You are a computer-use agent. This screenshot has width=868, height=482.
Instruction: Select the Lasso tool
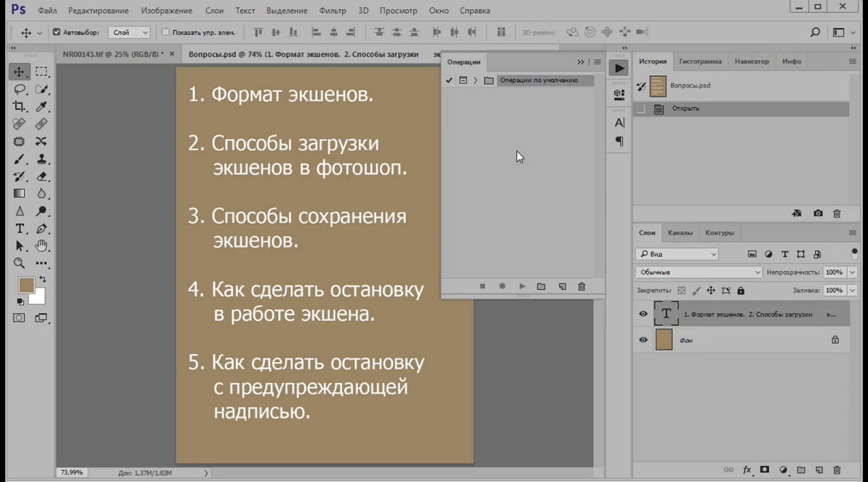click(20, 90)
